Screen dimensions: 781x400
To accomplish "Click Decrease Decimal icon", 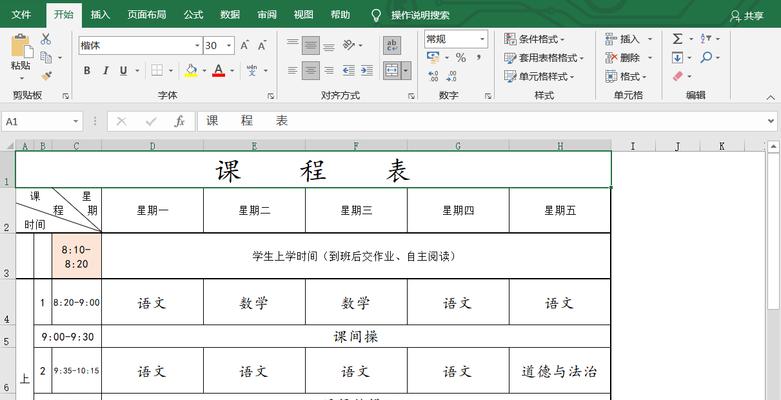I will click(x=451, y=76).
